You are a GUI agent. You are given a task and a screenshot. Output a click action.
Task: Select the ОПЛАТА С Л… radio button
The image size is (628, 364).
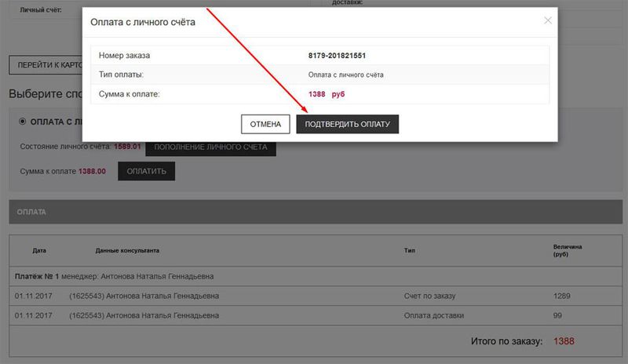(23, 122)
